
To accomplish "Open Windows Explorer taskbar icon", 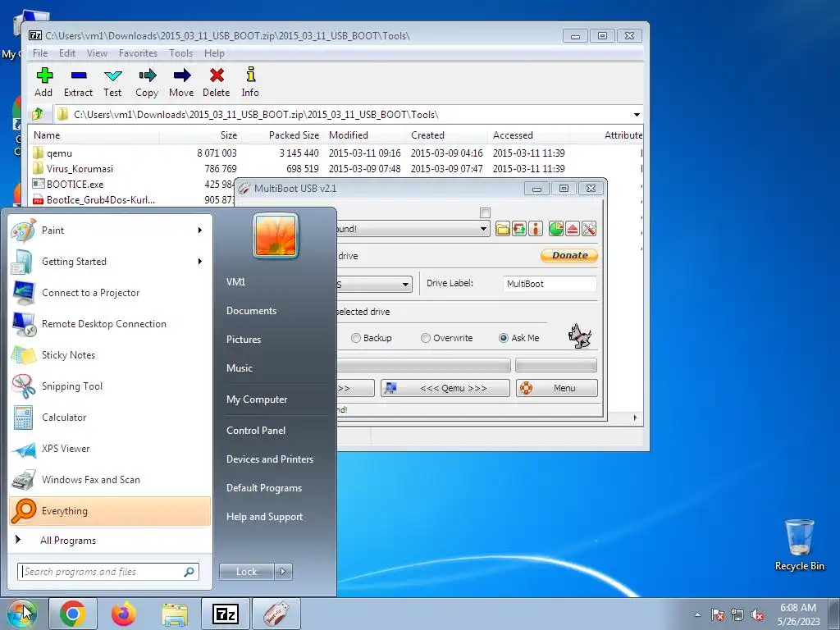I will click(x=175, y=614).
